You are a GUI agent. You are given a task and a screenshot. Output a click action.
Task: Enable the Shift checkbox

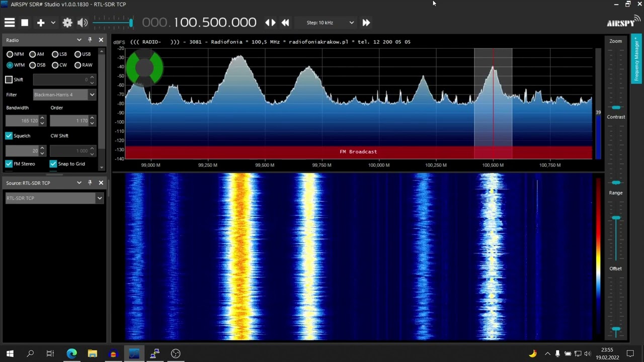9,79
